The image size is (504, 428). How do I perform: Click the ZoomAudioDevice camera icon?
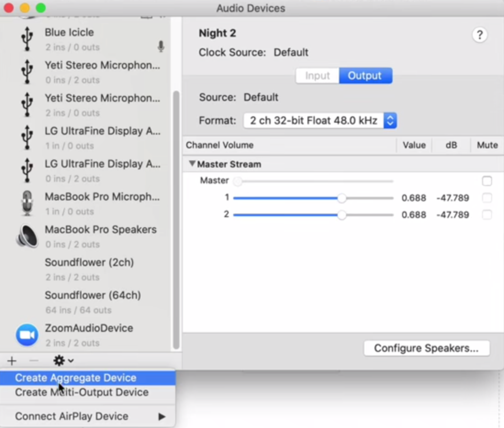[27, 335]
